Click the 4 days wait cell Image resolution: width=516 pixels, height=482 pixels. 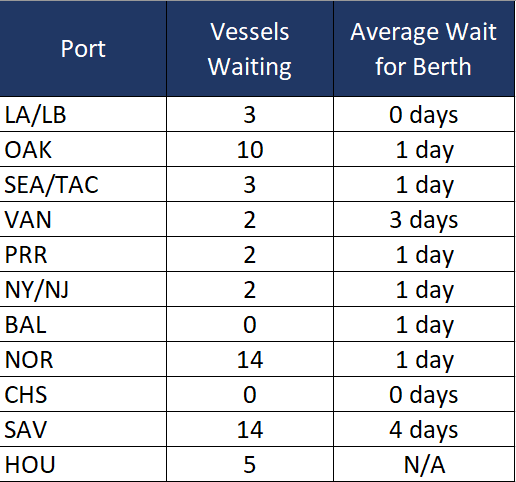[x=424, y=429]
